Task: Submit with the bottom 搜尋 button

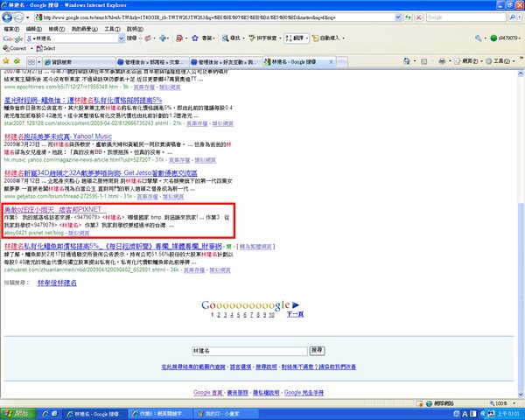Action: tap(317, 351)
